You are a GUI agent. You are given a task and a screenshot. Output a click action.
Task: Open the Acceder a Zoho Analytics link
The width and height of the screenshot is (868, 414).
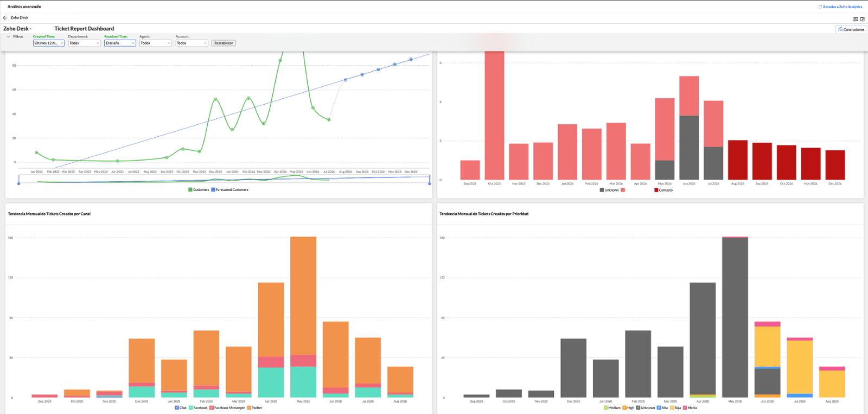[842, 7]
